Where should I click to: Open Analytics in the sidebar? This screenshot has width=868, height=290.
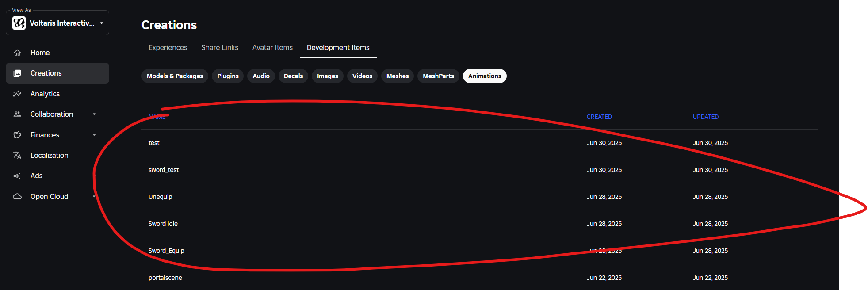pos(57,94)
